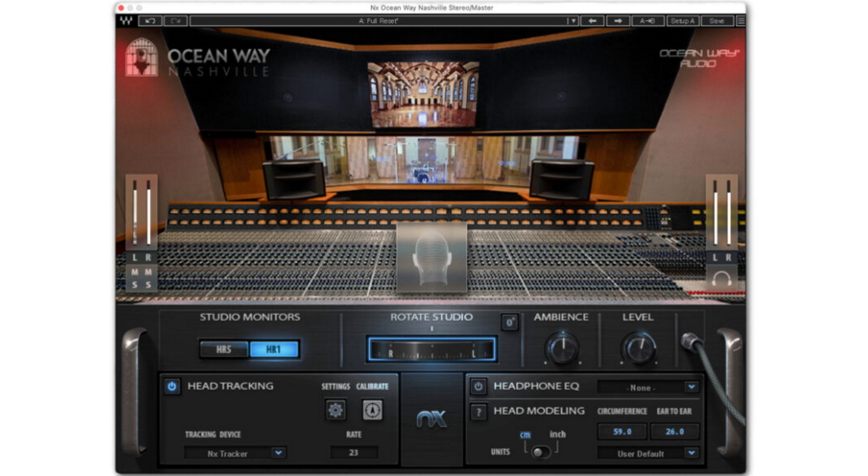The width and height of the screenshot is (868, 476).
Task: Click the headphones icon under output meter
Action: point(722,279)
